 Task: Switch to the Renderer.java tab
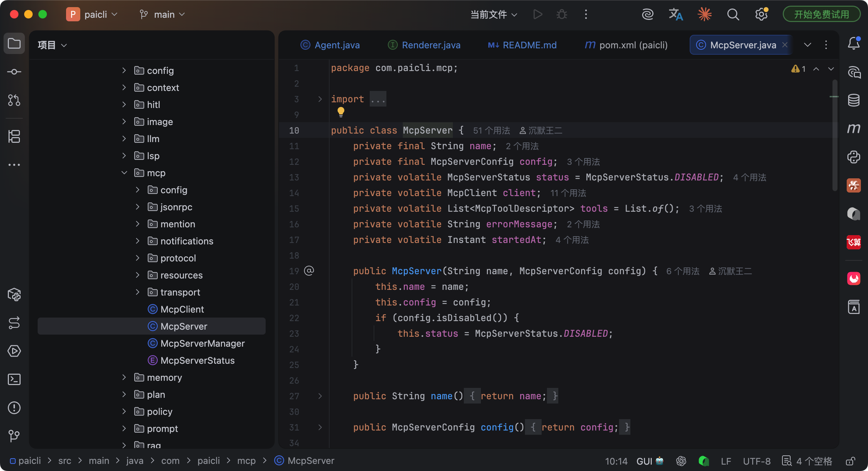tap(424, 45)
